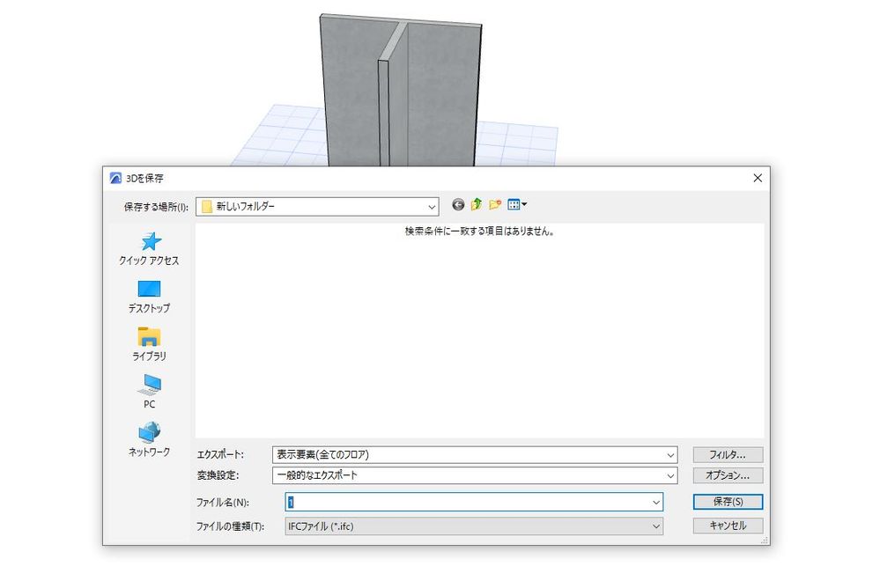Screen dimensions: 880x588
Task: Select ネットワーク in the places sidebar
Action: (x=149, y=440)
